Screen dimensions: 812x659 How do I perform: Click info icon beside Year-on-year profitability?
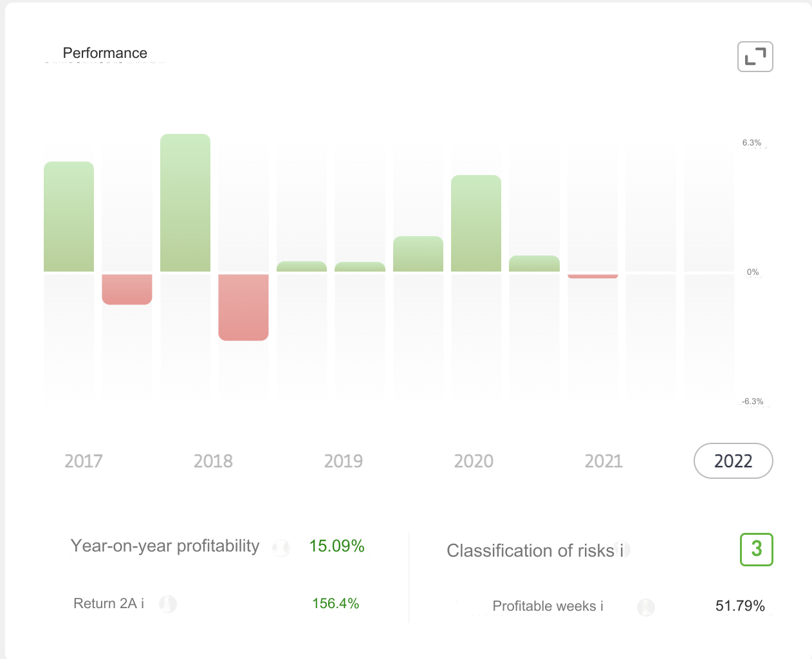281,548
